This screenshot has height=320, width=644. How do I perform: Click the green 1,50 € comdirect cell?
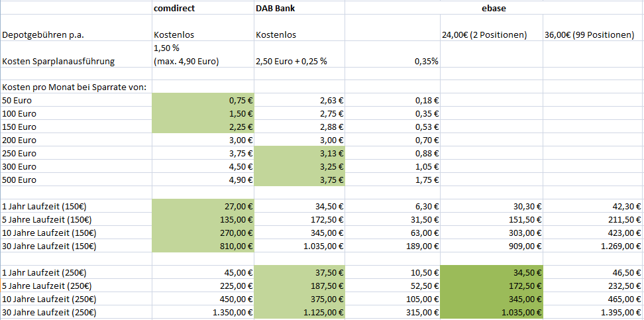(x=203, y=113)
